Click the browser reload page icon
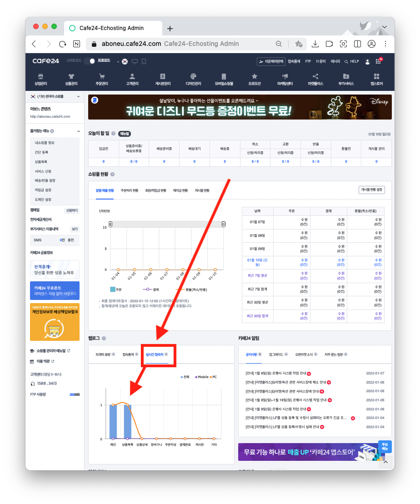This screenshot has width=420, height=504. pyautogui.click(x=63, y=44)
